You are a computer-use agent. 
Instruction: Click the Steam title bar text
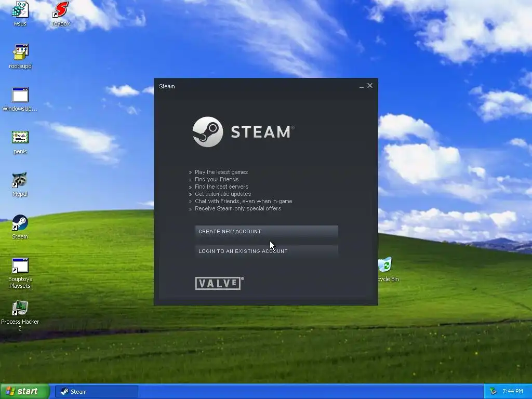(167, 86)
